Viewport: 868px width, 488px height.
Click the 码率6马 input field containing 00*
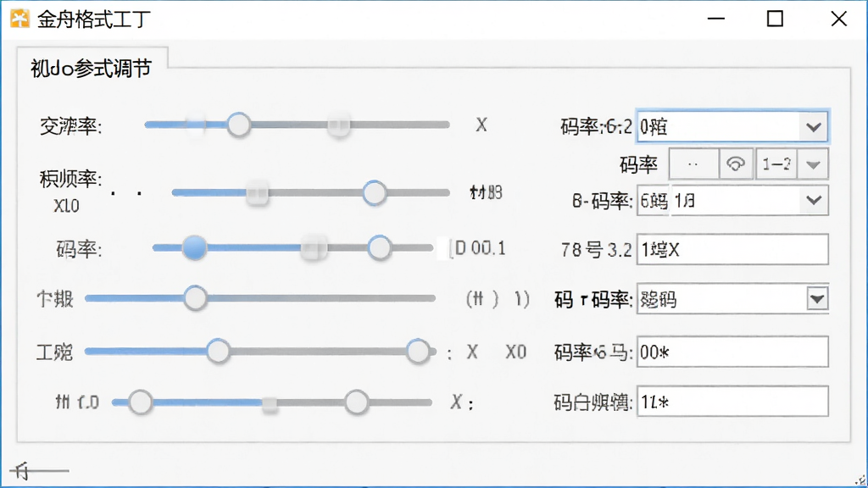pos(732,352)
